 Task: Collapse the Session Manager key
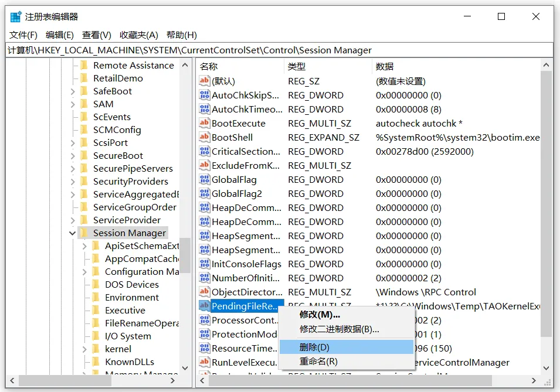click(x=73, y=233)
